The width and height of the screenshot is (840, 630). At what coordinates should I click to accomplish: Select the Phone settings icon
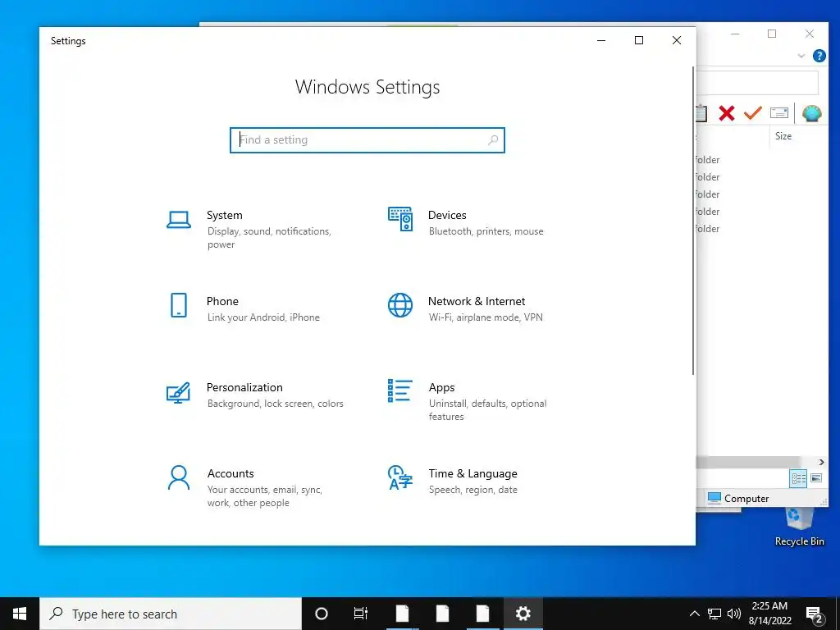pos(178,305)
